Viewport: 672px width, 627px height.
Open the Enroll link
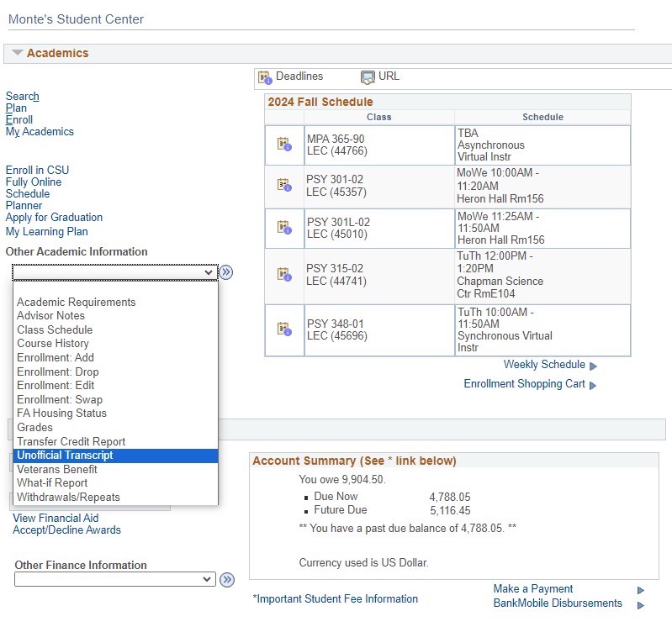(x=19, y=120)
